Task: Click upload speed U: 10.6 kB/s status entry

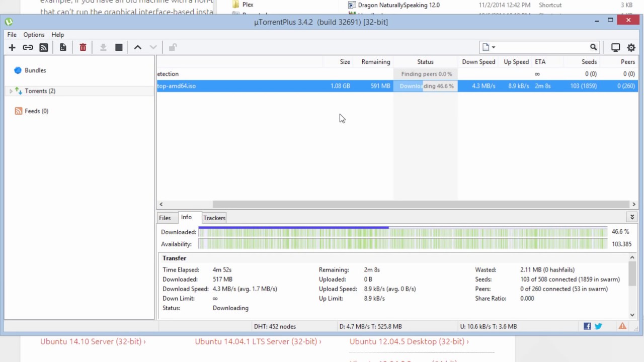Action: 489,326
